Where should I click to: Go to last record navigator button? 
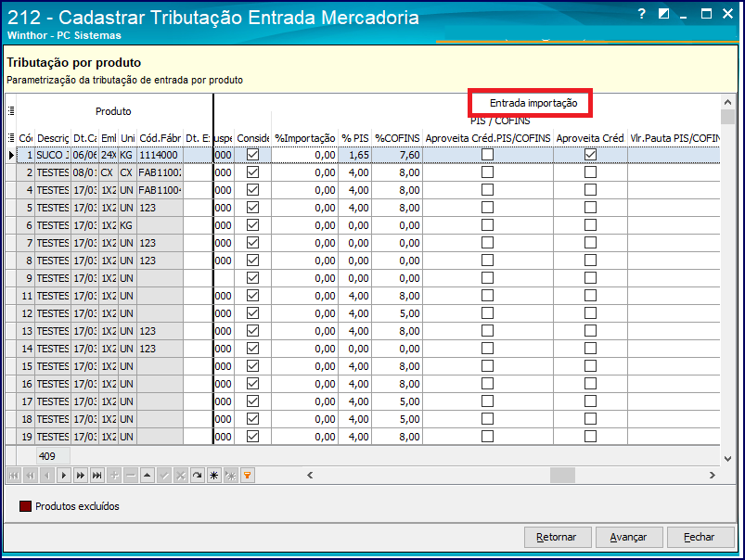[x=97, y=476]
